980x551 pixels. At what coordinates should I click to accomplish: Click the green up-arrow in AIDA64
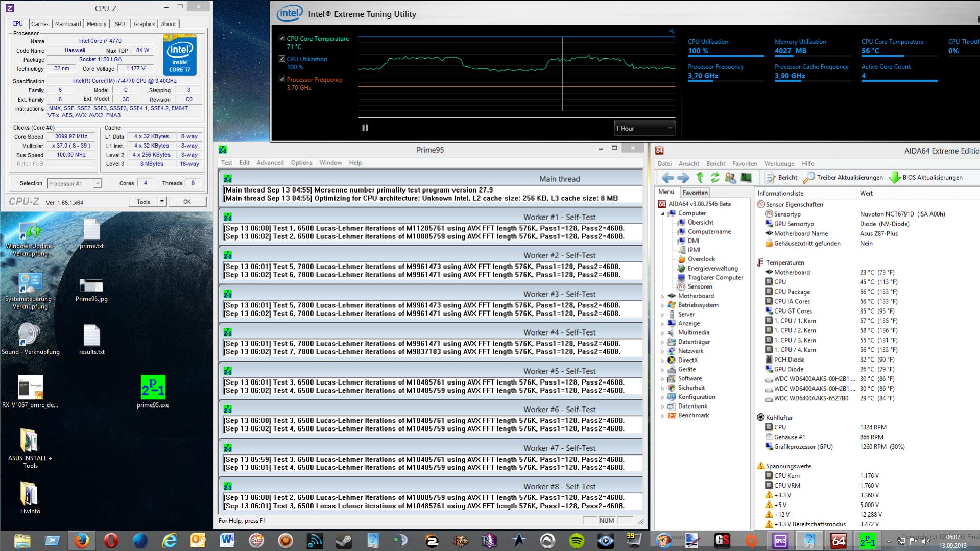point(700,178)
